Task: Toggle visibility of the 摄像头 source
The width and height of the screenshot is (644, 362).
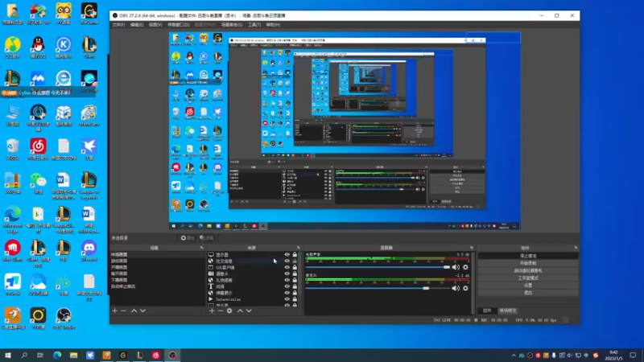Action: click(287, 274)
